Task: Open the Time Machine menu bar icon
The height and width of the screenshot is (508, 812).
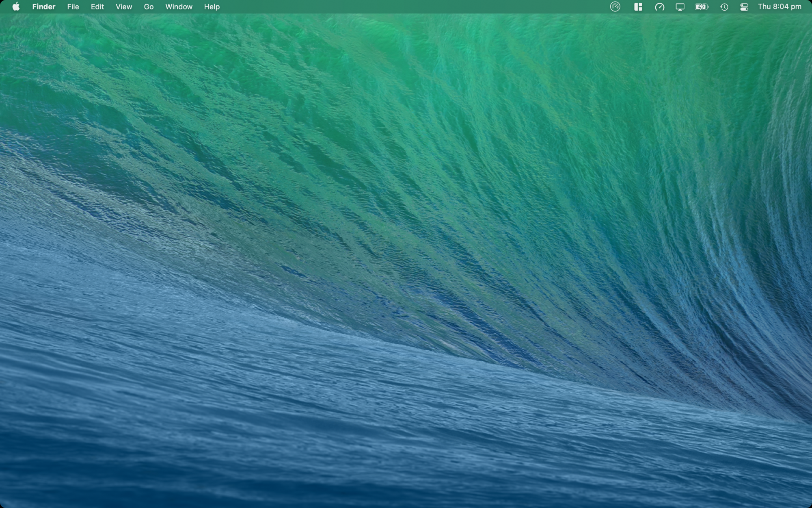Action: (x=724, y=7)
